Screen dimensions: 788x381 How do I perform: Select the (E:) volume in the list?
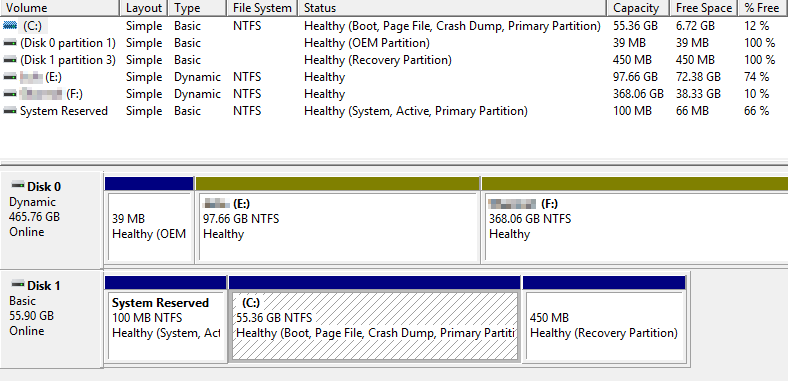[41, 77]
